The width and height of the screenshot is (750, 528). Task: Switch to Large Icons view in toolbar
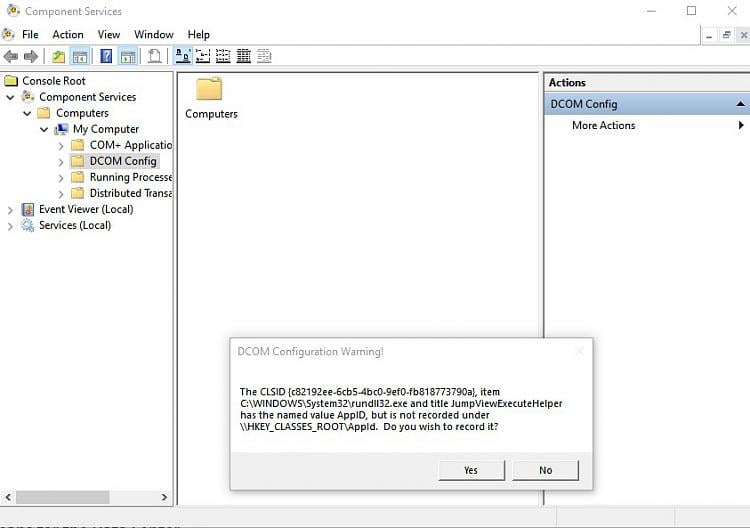click(x=182, y=56)
